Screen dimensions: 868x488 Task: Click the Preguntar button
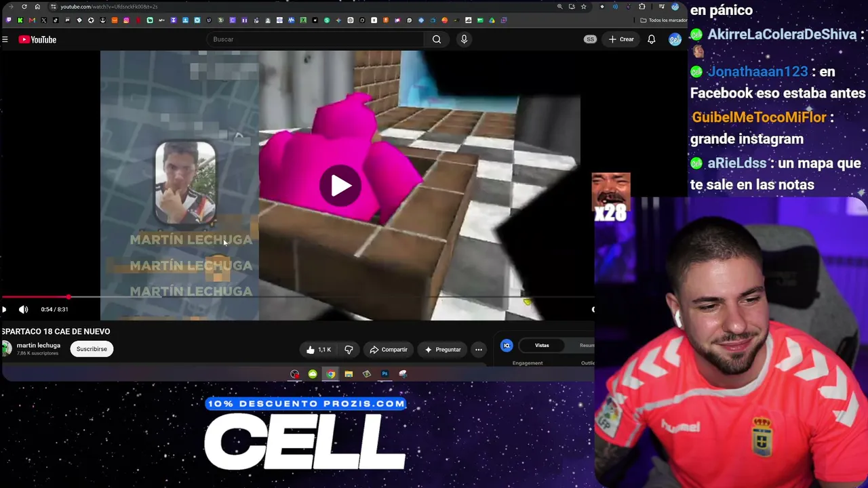443,350
